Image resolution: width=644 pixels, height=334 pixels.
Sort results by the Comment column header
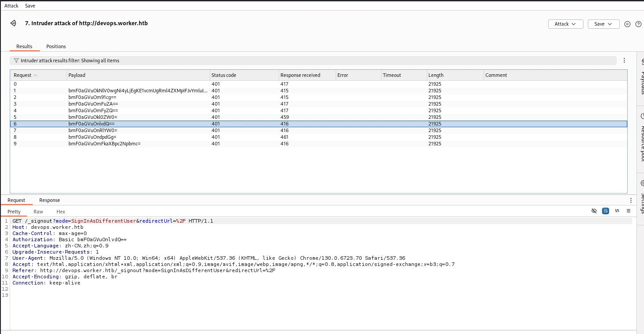click(555, 75)
